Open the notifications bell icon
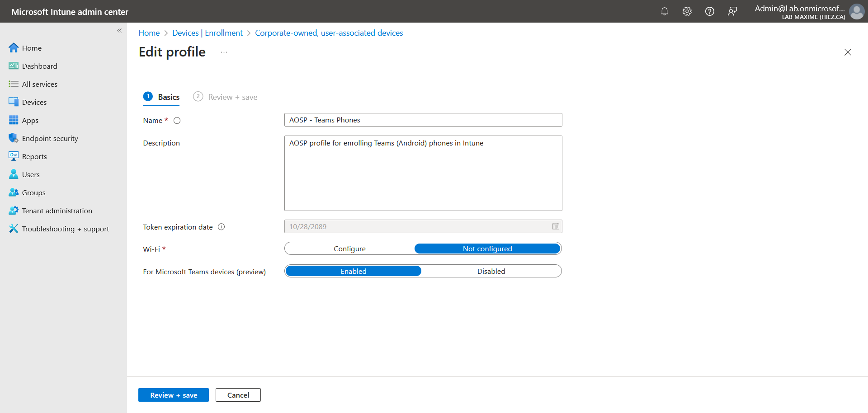868x413 pixels. point(664,11)
